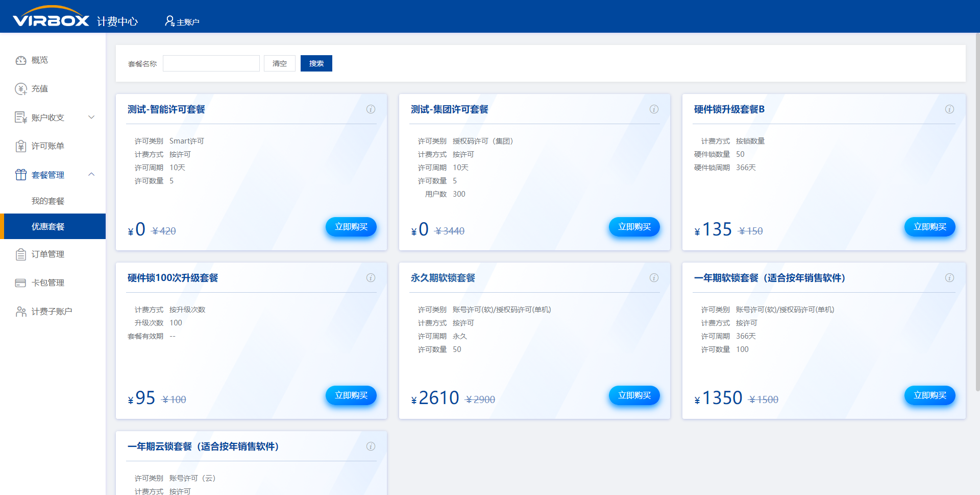
Task: Click the struck-through ¥420 original price
Action: tap(164, 231)
